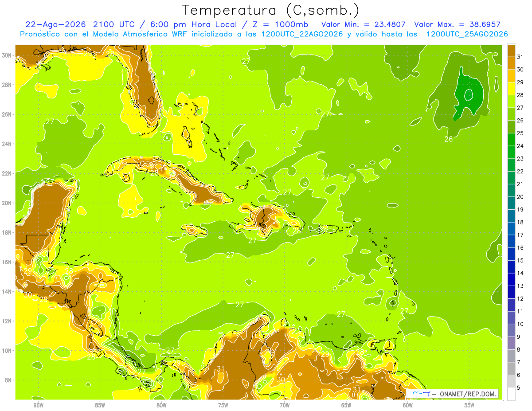This screenshot has width=532, height=411.
Task: Pick the yellow swatch between legend 28 and 29
Action: (511, 89)
